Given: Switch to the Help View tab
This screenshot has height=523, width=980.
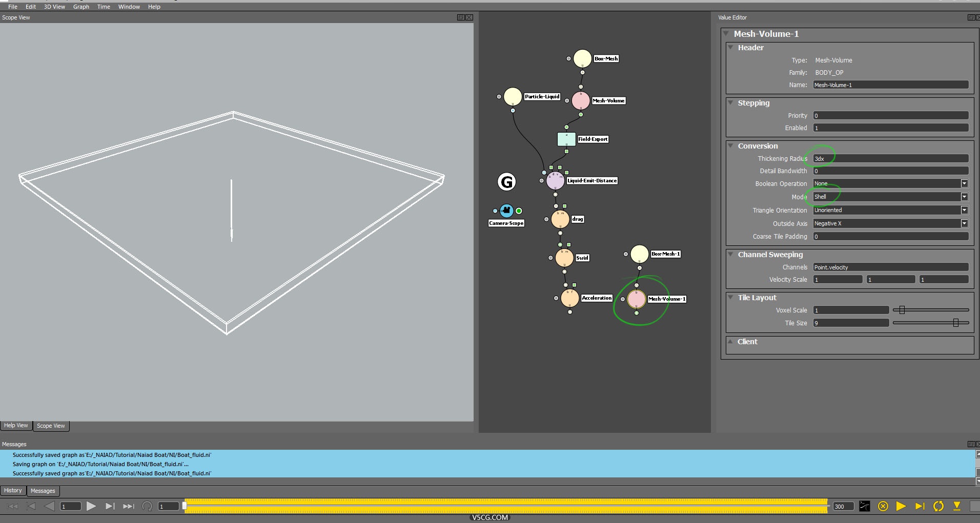Looking at the screenshot, I should (x=16, y=425).
